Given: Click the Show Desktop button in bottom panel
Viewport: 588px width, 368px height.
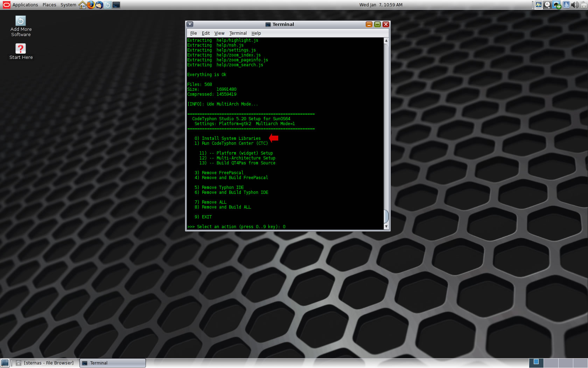Looking at the screenshot, I should pyautogui.click(x=5, y=363).
